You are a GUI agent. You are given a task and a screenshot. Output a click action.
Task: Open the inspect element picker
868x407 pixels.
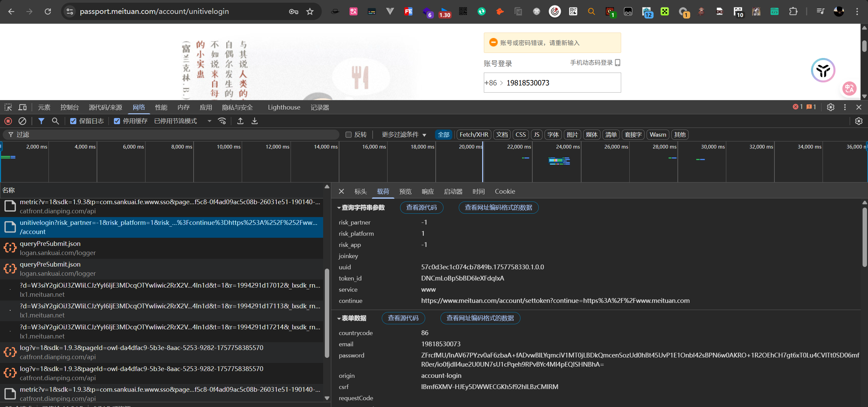pos(8,108)
